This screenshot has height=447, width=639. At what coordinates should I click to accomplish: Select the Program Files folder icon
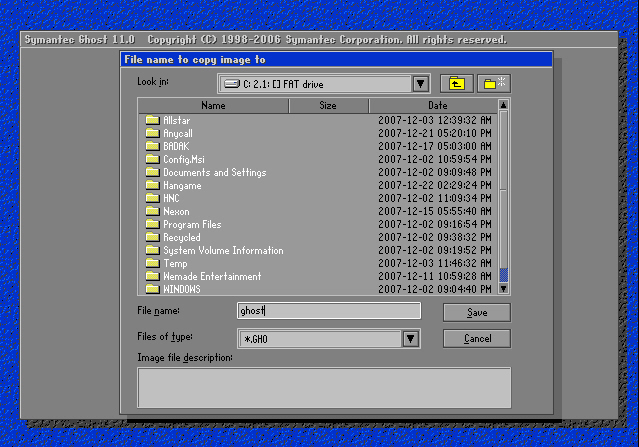point(152,224)
